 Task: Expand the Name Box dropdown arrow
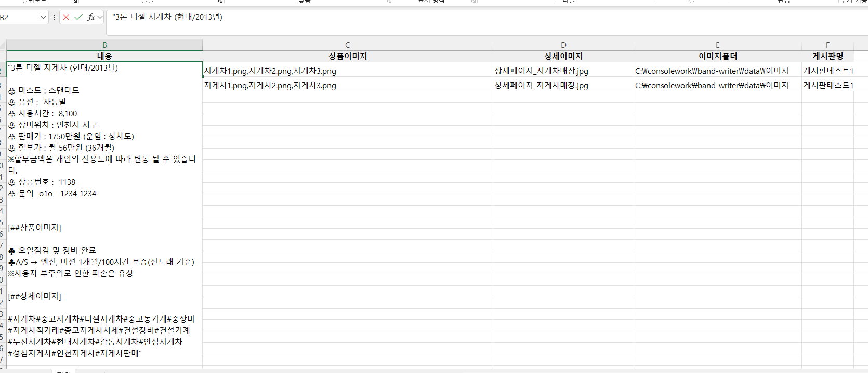click(x=43, y=17)
